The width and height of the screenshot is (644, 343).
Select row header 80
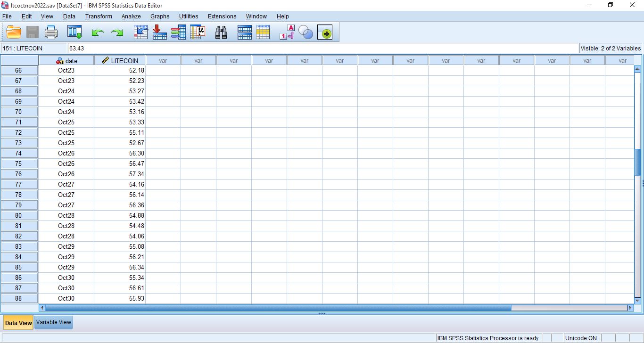click(19, 215)
